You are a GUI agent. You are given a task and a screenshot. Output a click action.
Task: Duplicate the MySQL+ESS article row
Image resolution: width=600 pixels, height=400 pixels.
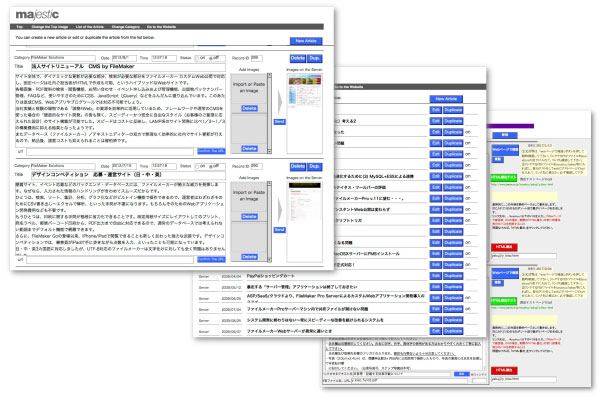pyautogui.click(x=453, y=176)
